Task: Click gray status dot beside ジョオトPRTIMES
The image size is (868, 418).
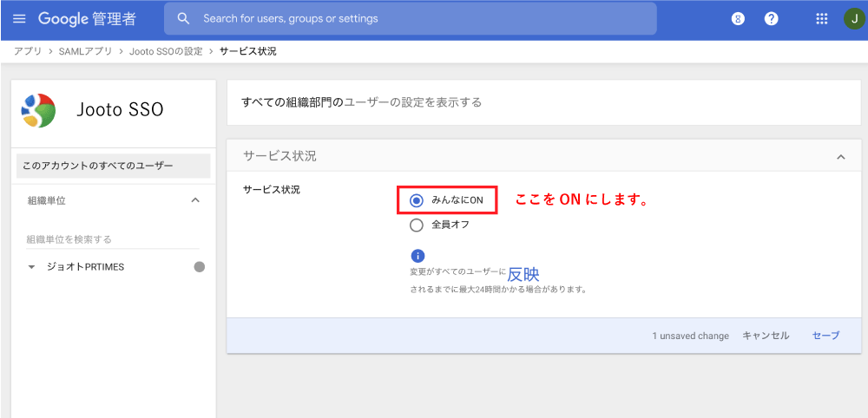Action: point(200,267)
